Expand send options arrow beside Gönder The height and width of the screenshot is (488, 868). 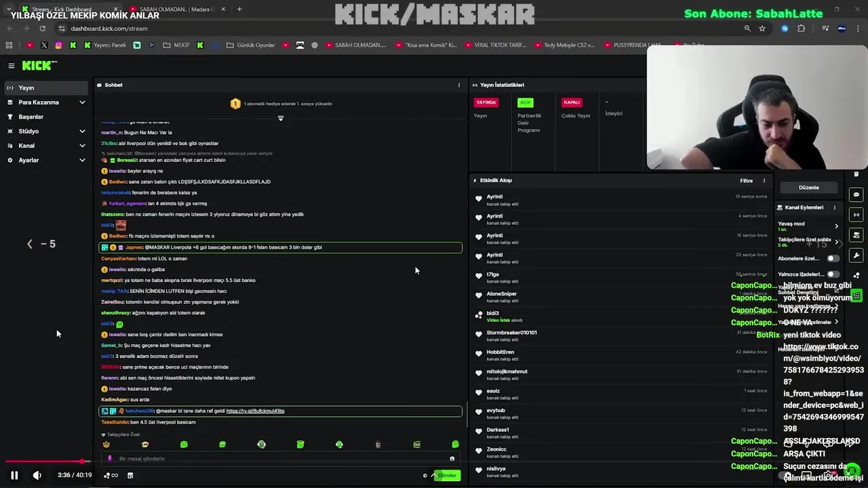click(433, 476)
